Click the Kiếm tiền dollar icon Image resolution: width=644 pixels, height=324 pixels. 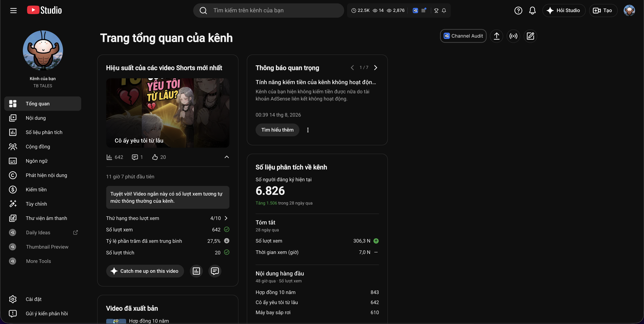click(x=13, y=189)
